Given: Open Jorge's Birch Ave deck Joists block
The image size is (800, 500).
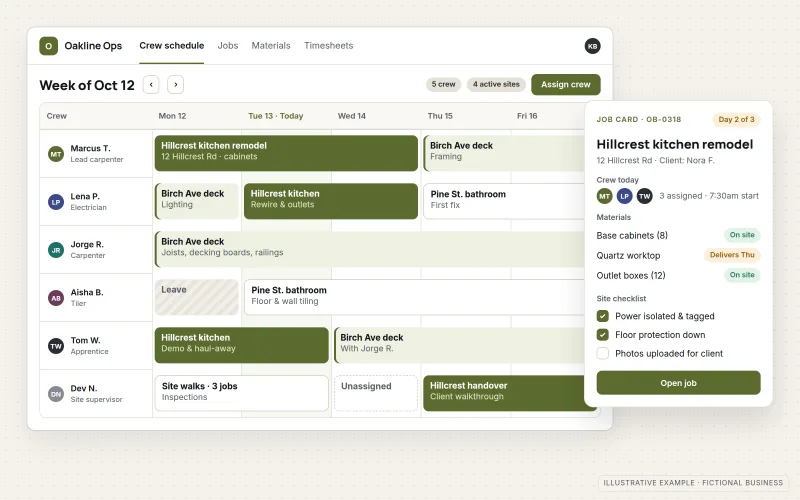Looking at the screenshot, I should pos(369,249).
